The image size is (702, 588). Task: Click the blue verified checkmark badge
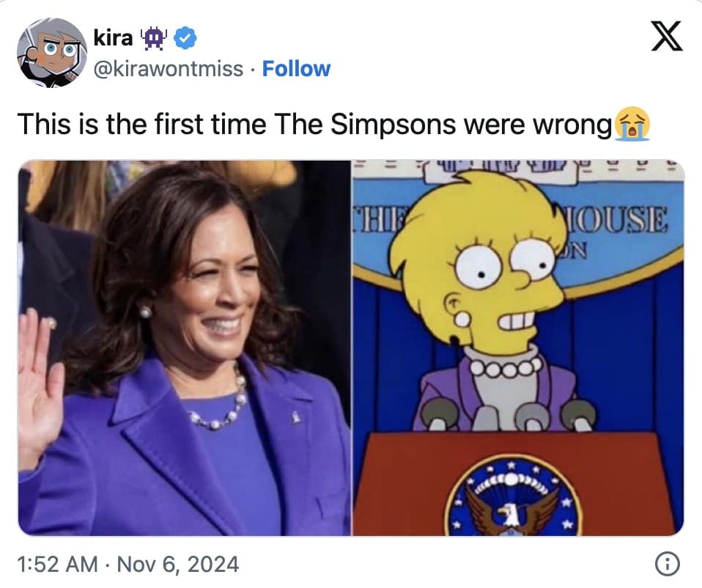point(185,37)
